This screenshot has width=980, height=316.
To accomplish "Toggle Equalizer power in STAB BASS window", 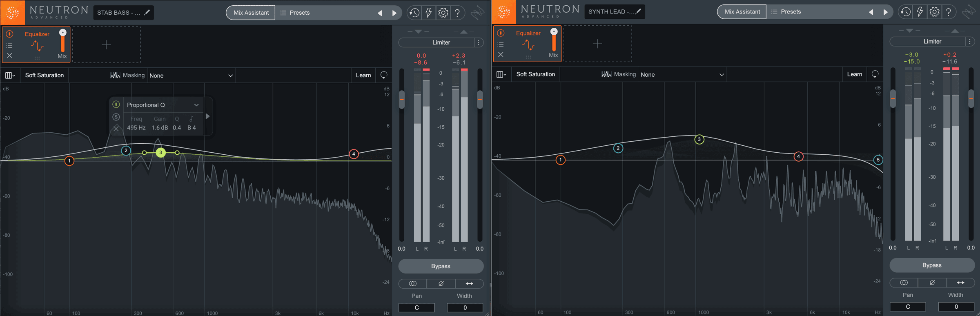I will (x=10, y=34).
